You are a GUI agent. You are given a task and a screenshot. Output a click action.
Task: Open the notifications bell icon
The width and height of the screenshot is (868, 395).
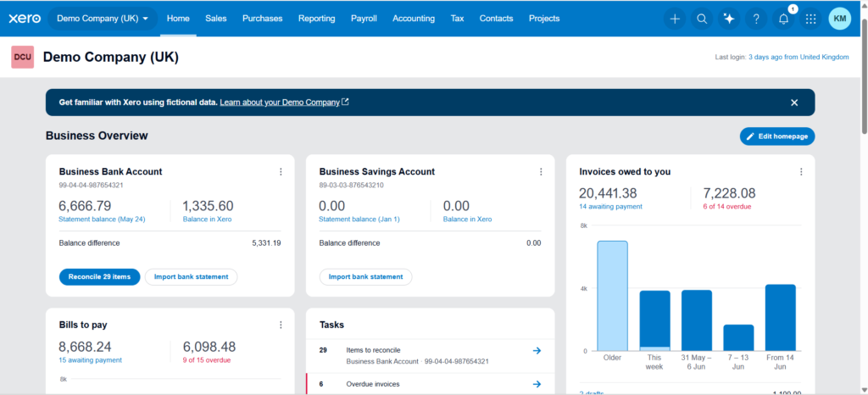(784, 19)
